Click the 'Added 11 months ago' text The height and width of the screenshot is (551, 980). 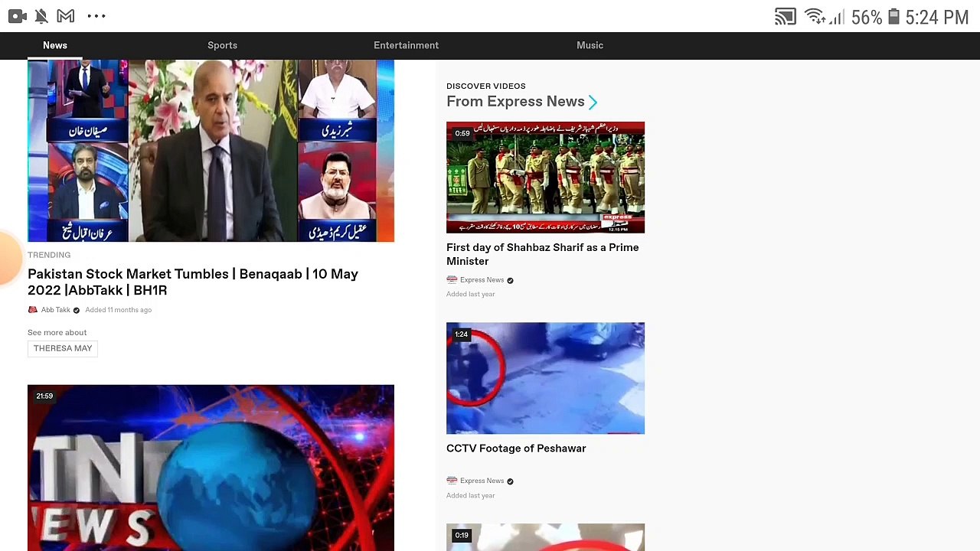tap(119, 310)
